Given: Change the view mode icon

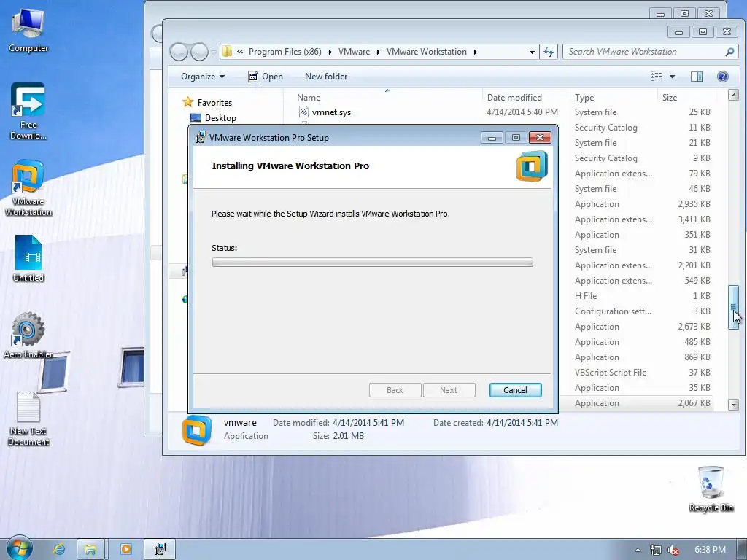Looking at the screenshot, I should [x=657, y=77].
